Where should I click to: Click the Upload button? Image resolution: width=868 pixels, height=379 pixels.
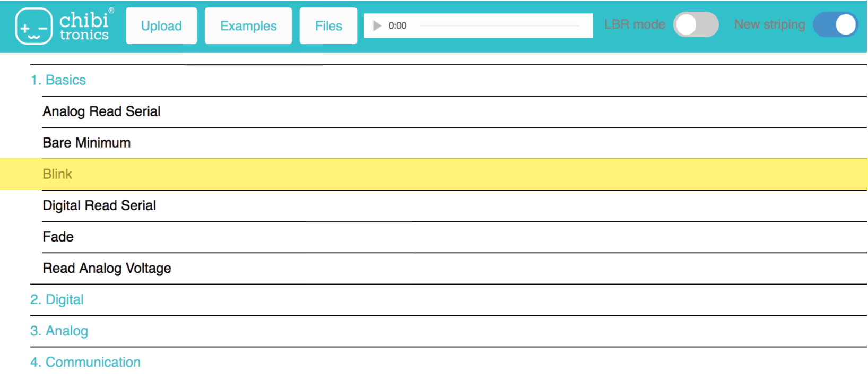[x=161, y=26]
